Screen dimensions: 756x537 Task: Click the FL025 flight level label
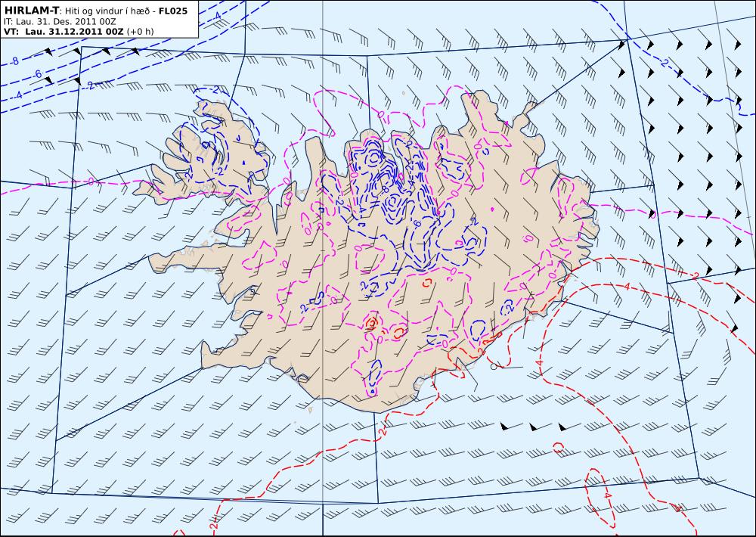[x=172, y=11]
